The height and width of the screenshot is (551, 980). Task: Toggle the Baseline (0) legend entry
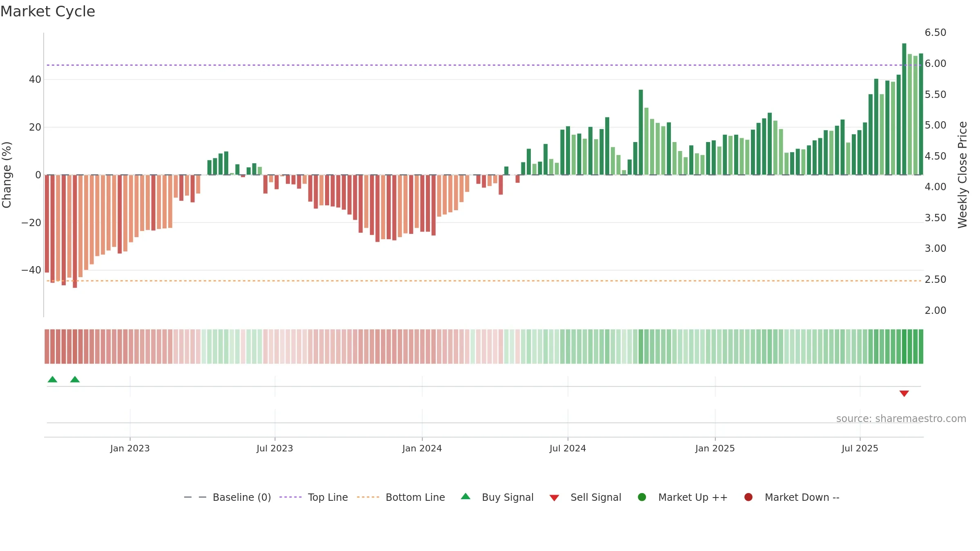(227, 497)
